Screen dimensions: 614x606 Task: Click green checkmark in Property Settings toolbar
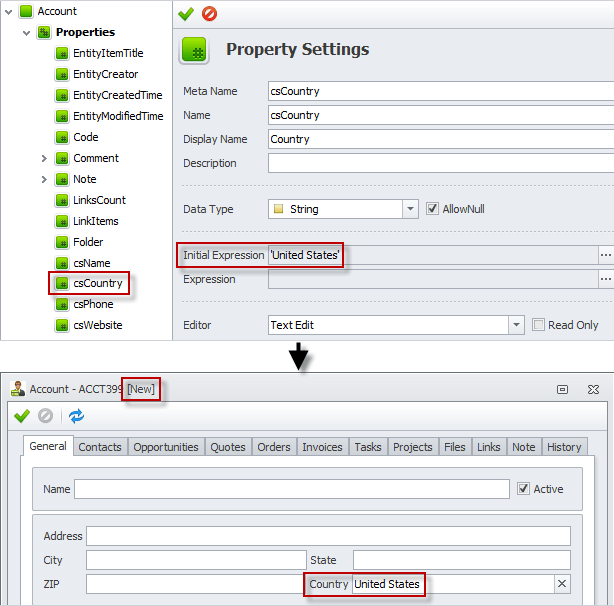pos(186,14)
